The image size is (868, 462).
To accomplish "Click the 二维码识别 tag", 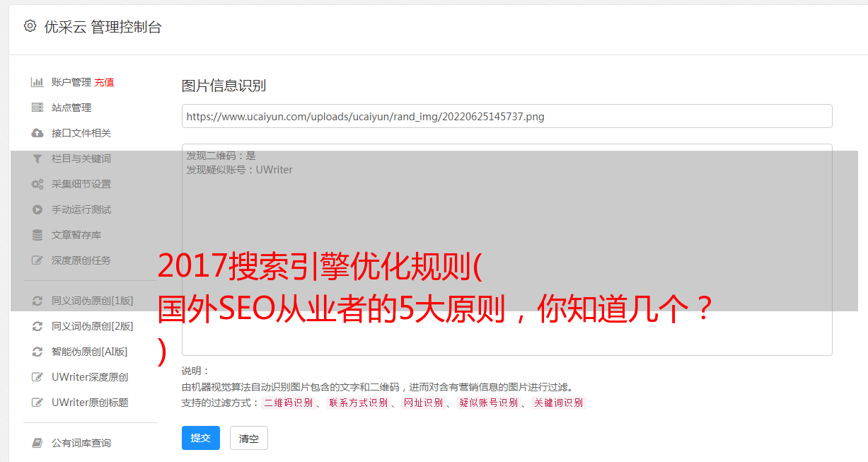I will (x=288, y=403).
